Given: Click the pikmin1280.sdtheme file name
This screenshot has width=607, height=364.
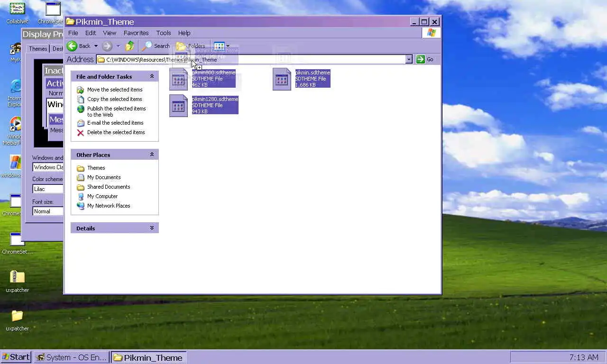Looking at the screenshot, I should pos(215,99).
